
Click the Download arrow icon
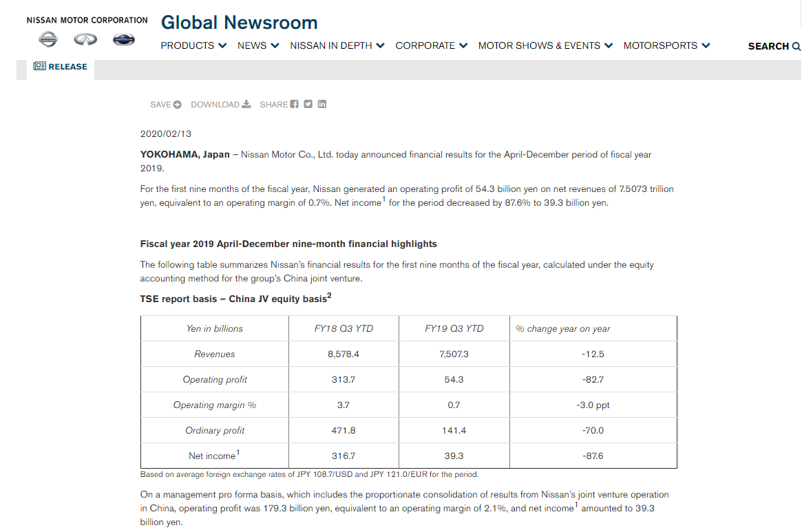click(246, 105)
